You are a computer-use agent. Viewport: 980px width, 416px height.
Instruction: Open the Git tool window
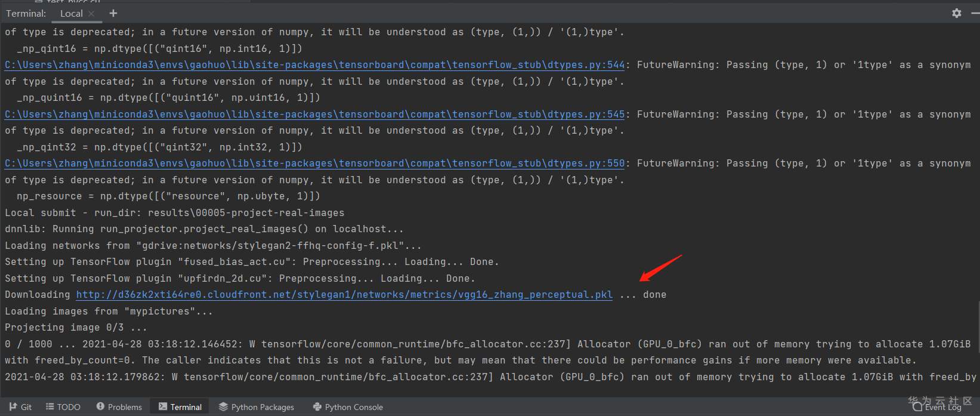pos(20,407)
